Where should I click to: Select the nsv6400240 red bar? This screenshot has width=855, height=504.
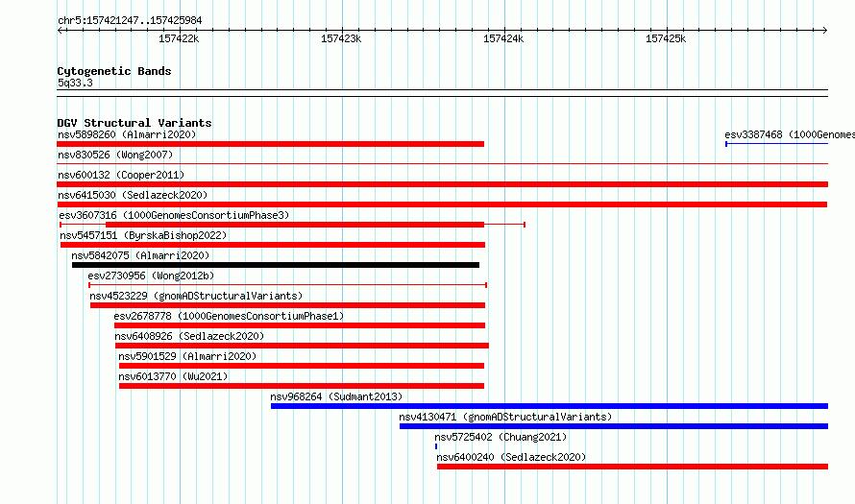click(632, 467)
